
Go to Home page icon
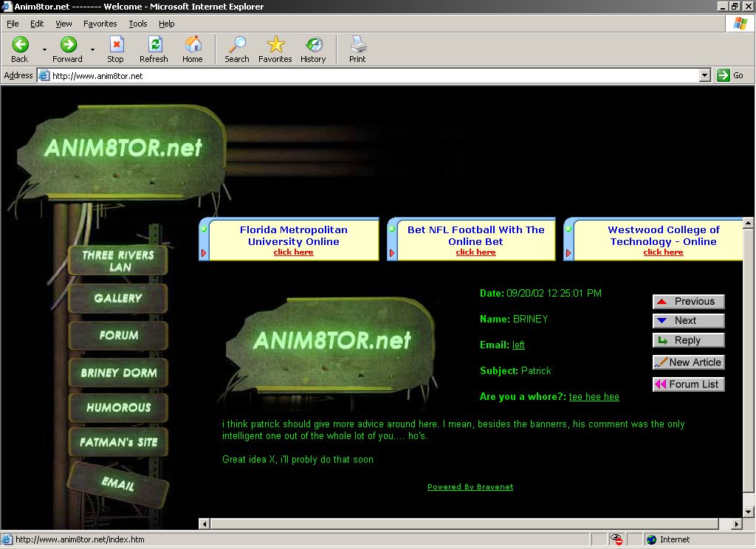[x=193, y=44]
